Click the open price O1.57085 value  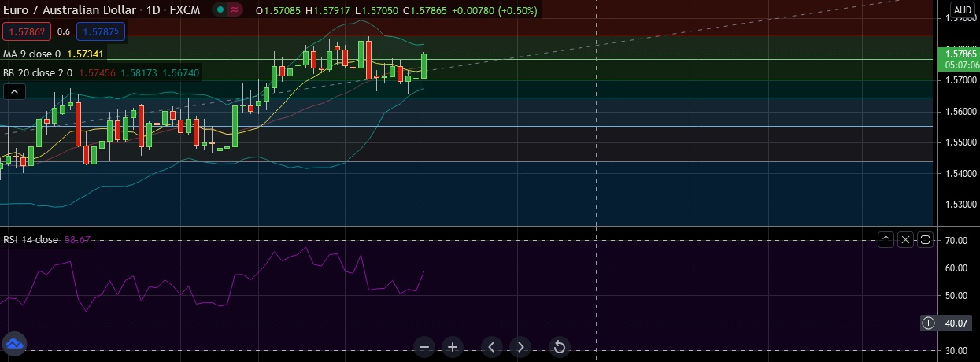coord(279,10)
